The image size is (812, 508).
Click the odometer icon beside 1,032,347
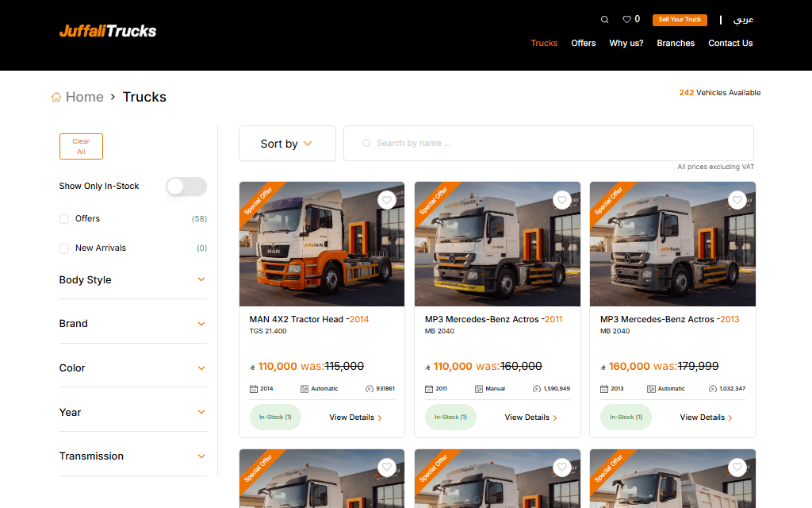[713, 389]
